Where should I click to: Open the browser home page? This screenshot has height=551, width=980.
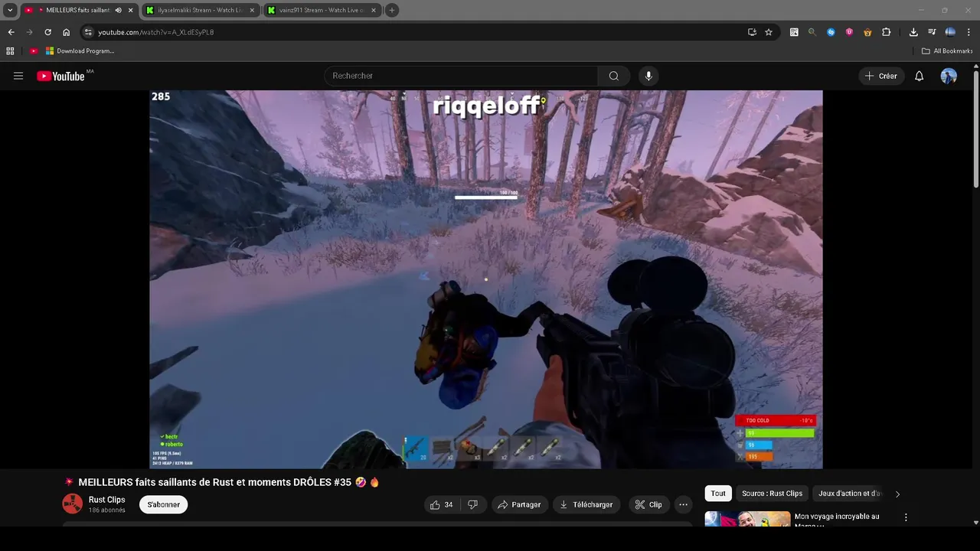67,32
